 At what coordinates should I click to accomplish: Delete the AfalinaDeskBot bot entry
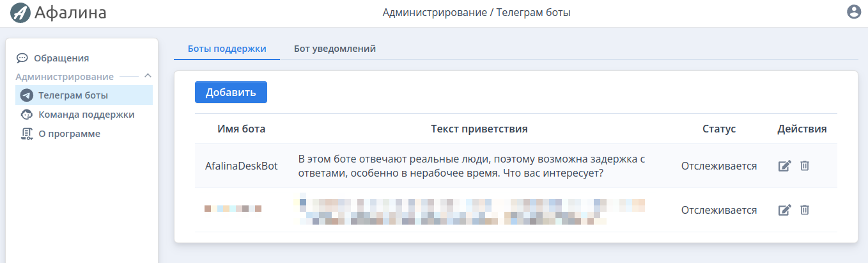[x=805, y=166]
